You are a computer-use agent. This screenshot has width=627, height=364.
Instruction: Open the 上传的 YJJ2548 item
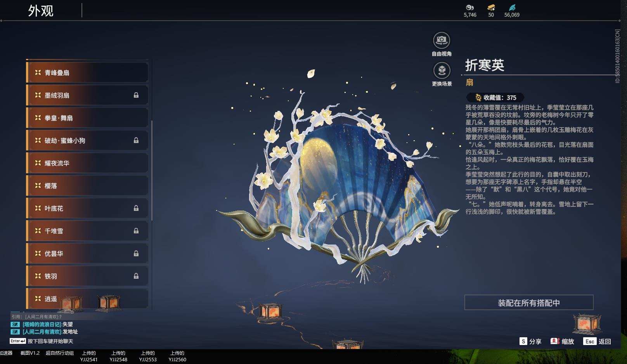coord(118,356)
